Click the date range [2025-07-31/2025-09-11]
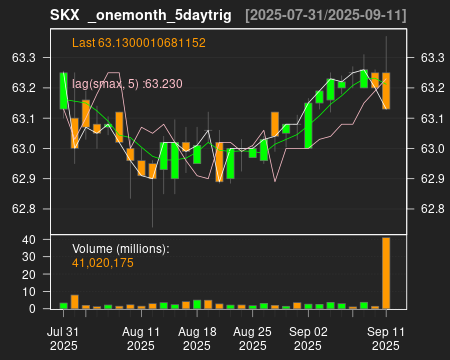The height and width of the screenshot is (360, 450). 326,15
